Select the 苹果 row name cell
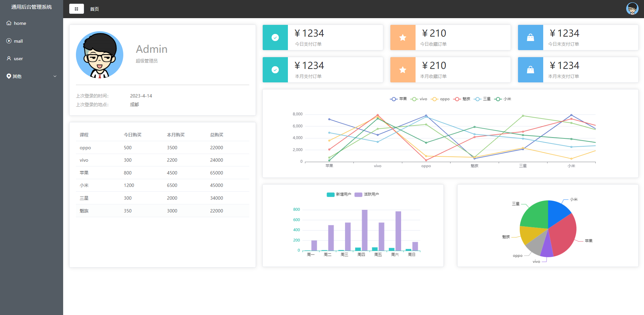This screenshot has height=315, width=644. [84, 173]
